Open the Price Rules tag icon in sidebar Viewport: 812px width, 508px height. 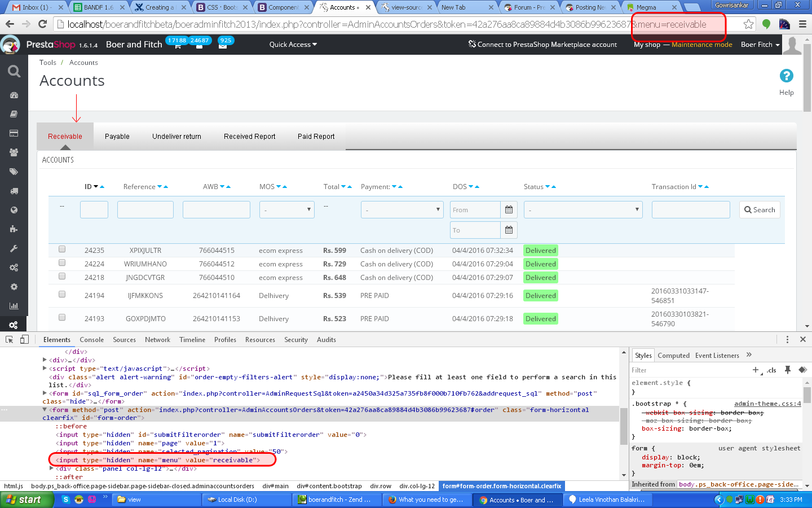14,172
